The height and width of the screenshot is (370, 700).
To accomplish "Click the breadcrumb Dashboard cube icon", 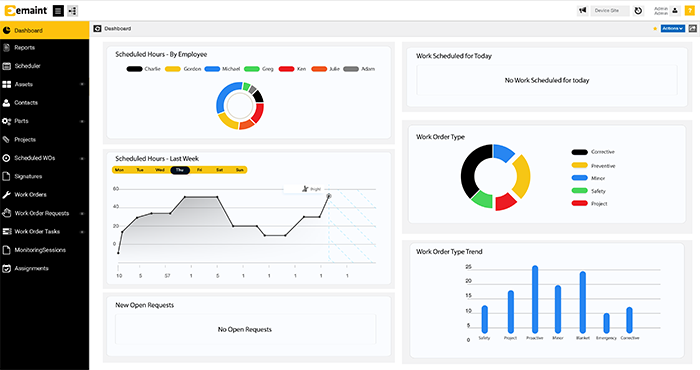I will point(97,29).
